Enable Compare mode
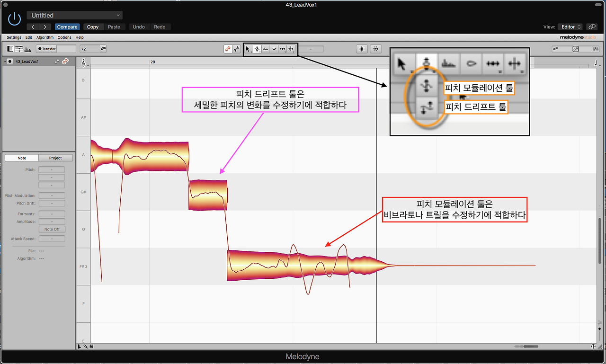The image size is (606, 364). coord(67,27)
